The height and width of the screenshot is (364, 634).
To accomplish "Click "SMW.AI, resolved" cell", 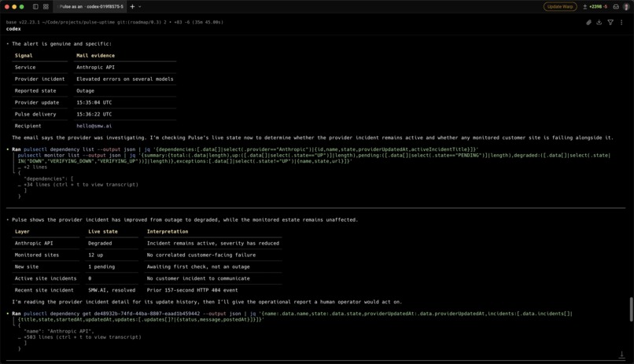I will pyautogui.click(x=112, y=290).
